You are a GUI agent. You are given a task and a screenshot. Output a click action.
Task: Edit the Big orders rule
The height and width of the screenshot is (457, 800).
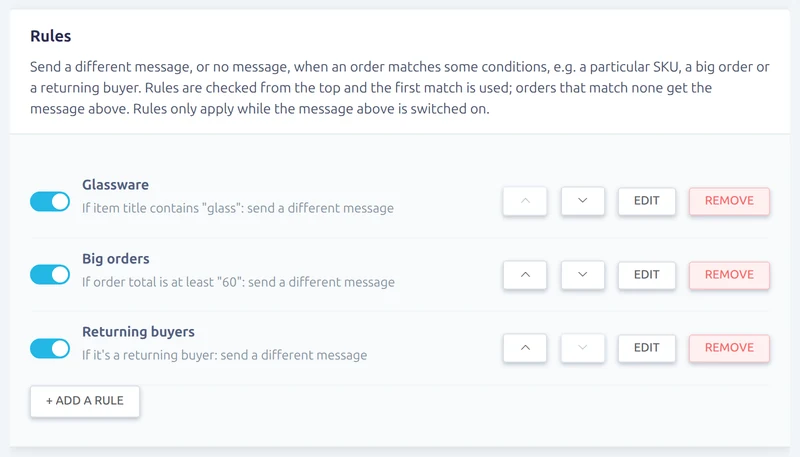646,275
